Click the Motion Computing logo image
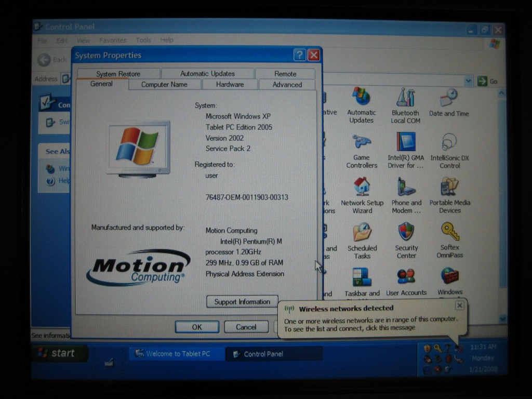The image size is (532, 399). (138, 268)
